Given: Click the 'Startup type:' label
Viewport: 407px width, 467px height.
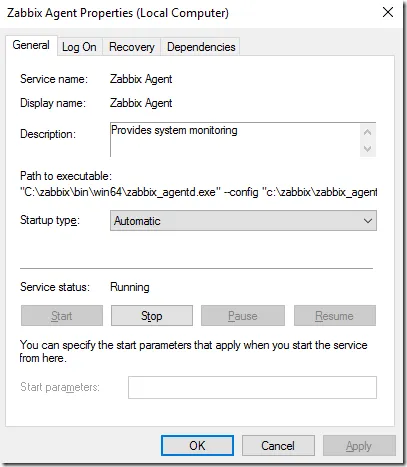Looking at the screenshot, I should tap(50, 220).
